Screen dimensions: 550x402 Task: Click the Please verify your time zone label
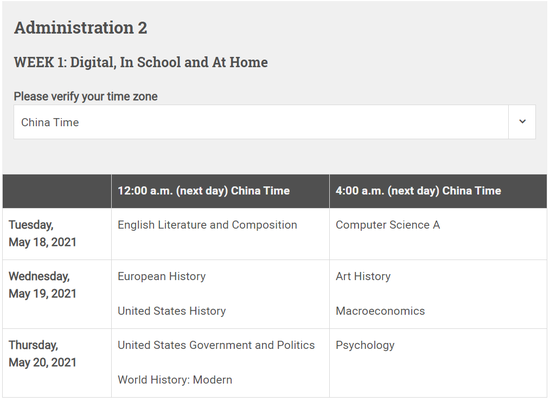(x=86, y=96)
